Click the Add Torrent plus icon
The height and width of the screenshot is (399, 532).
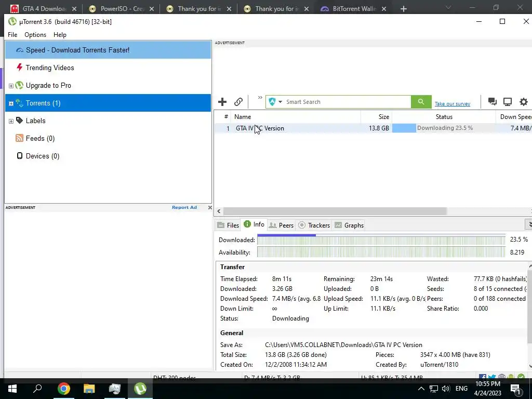[222, 102]
